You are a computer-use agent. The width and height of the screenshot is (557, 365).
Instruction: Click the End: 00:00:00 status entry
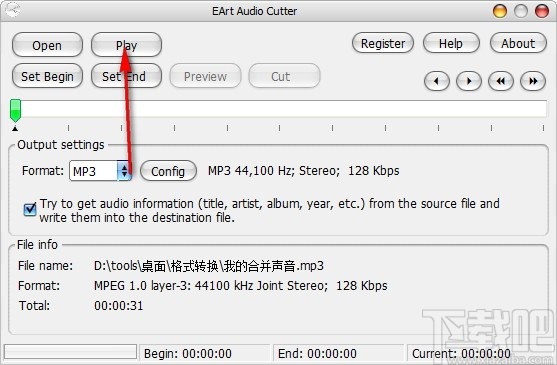(x=317, y=354)
